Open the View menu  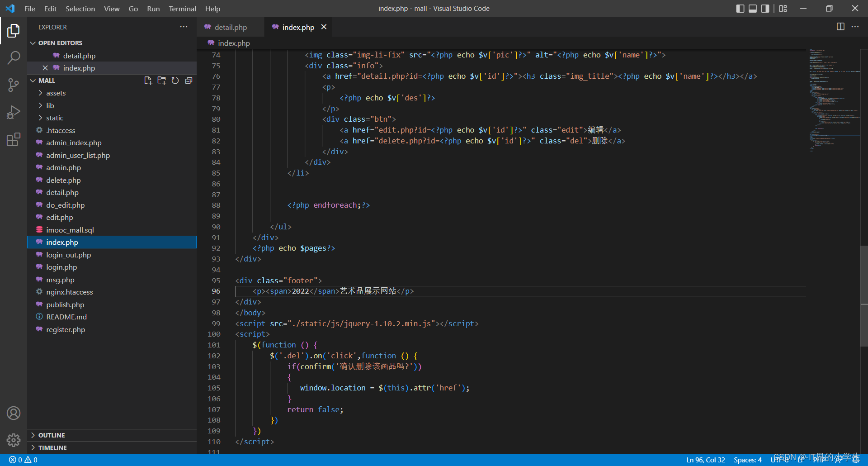(x=112, y=9)
